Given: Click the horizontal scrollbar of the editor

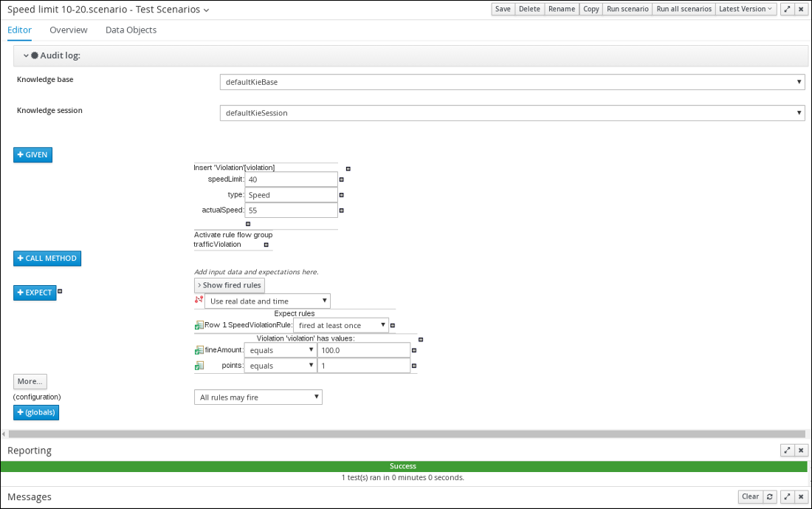Looking at the screenshot, I should click(407, 434).
